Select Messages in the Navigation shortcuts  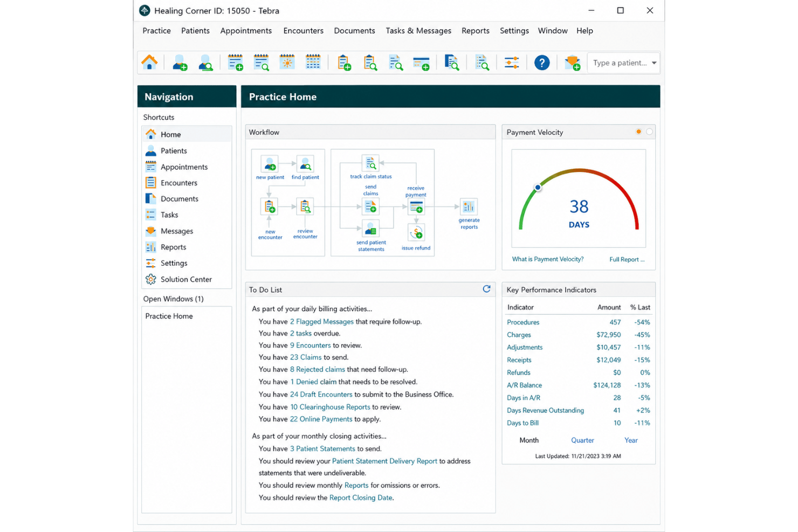click(187, 231)
